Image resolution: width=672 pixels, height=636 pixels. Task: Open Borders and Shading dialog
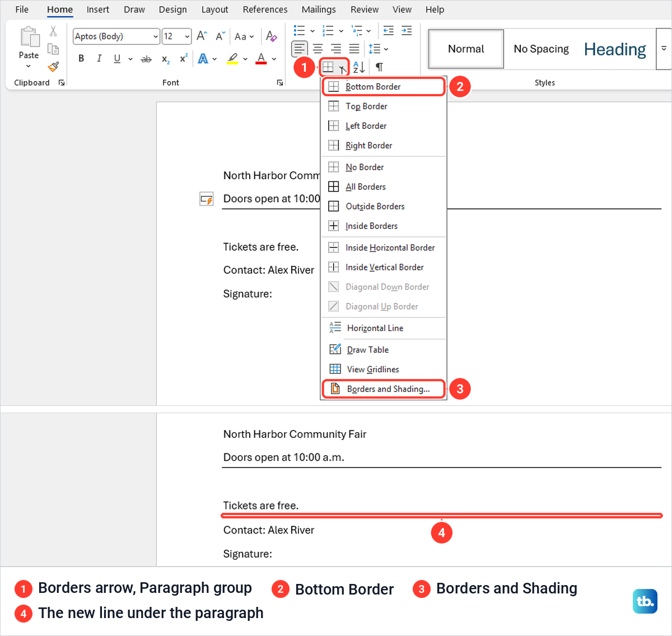point(384,389)
